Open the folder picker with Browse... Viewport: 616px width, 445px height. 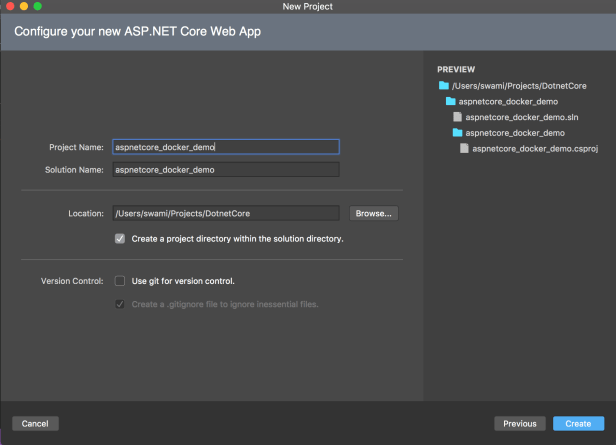373,213
